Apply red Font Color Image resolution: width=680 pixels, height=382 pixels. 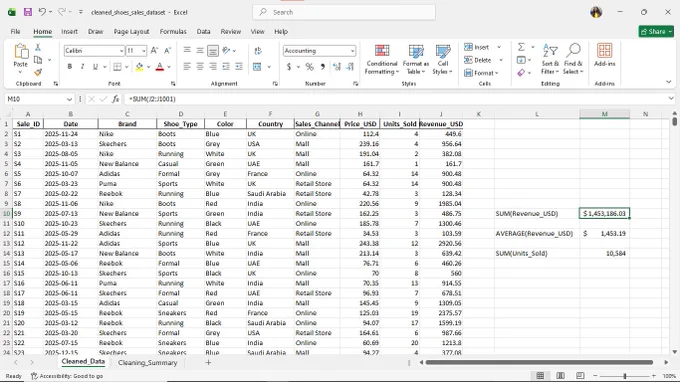160,67
